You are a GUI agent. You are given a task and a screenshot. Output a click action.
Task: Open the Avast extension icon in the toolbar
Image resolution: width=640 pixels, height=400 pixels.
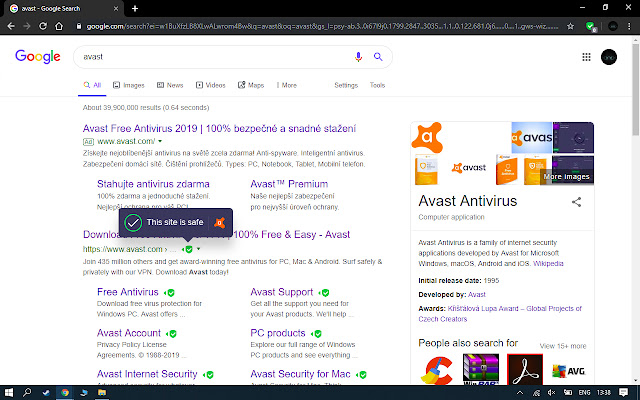pyautogui.click(x=590, y=27)
